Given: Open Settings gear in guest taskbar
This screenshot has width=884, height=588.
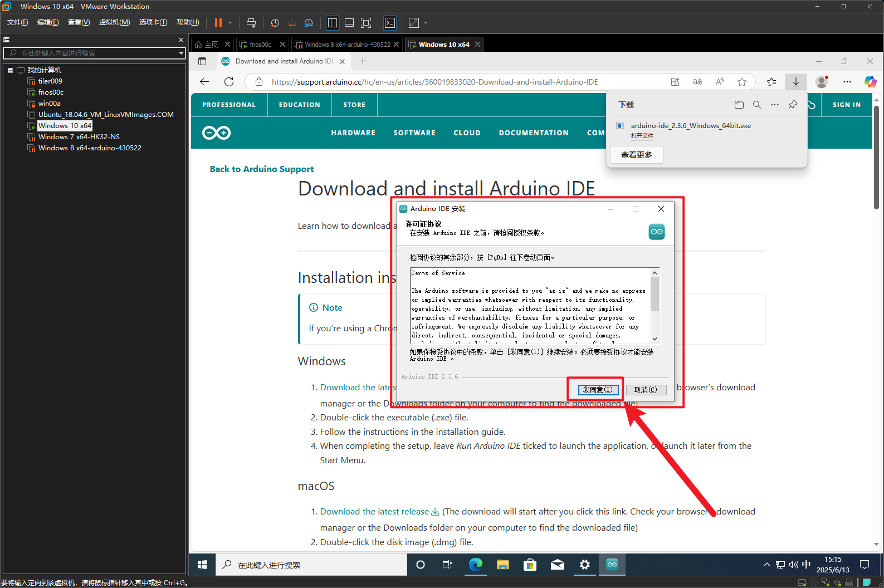Looking at the screenshot, I should 584,565.
